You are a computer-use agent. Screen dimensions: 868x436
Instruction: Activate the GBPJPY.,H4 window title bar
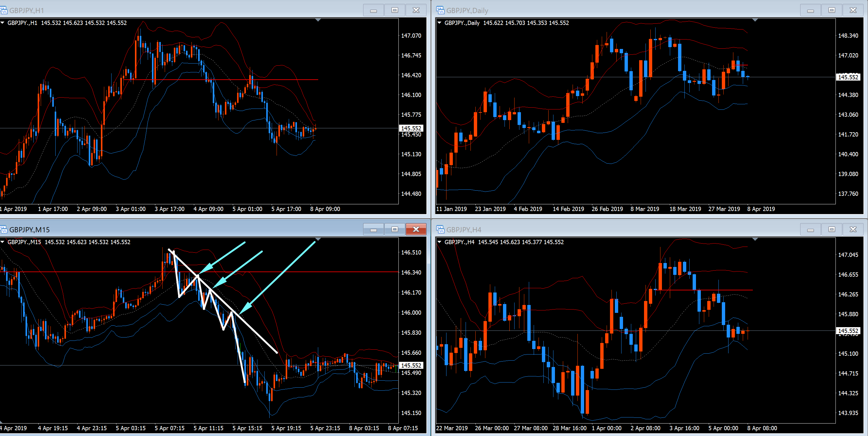point(607,230)
